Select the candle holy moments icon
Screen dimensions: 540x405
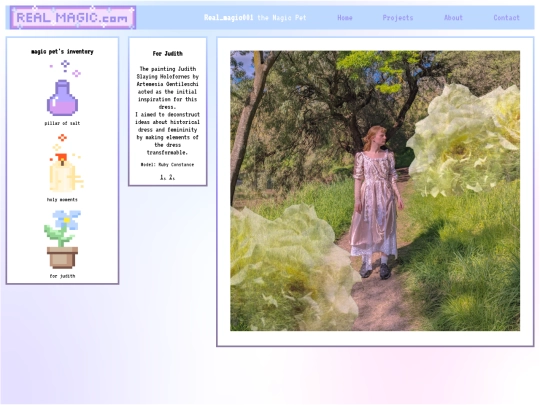(x=65, y=163)
